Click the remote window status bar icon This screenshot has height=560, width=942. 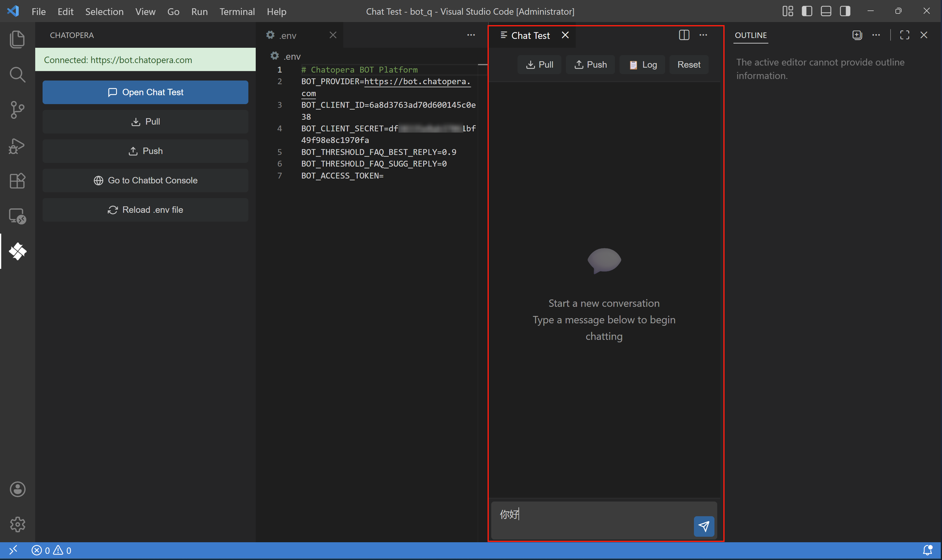tap(13, 550)
